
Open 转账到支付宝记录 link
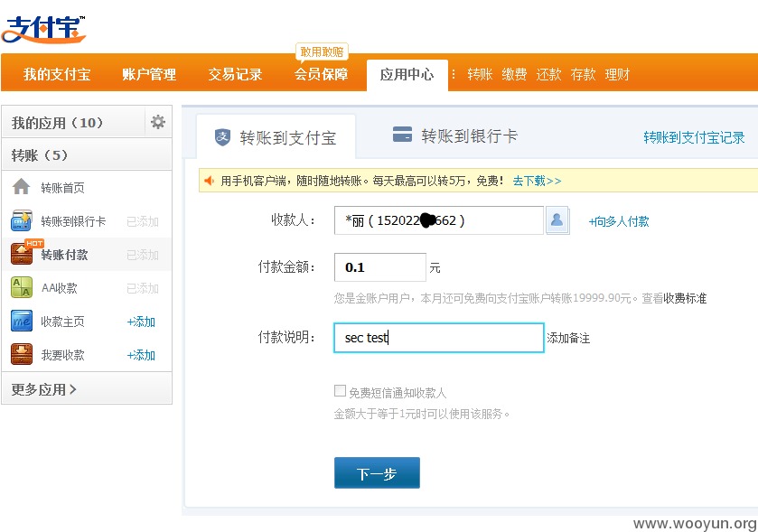[x=694, y=137]
